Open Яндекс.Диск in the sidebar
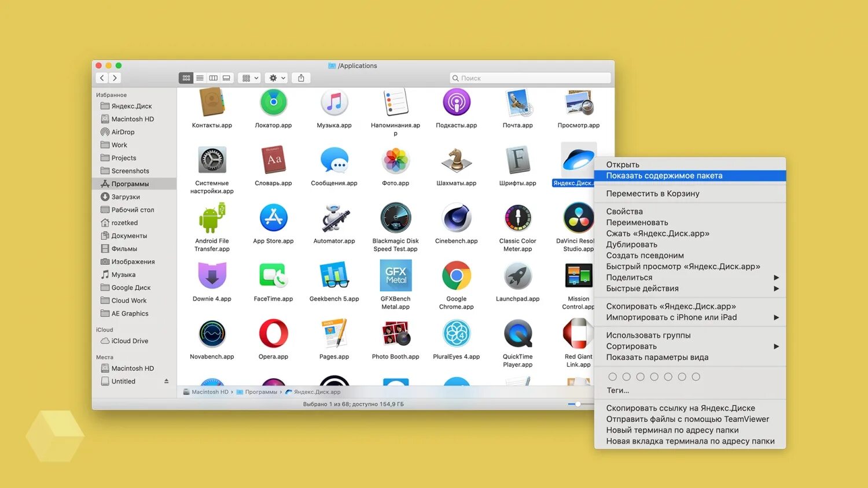The width and height of the screenshot is (868, 488). point(134,106)
